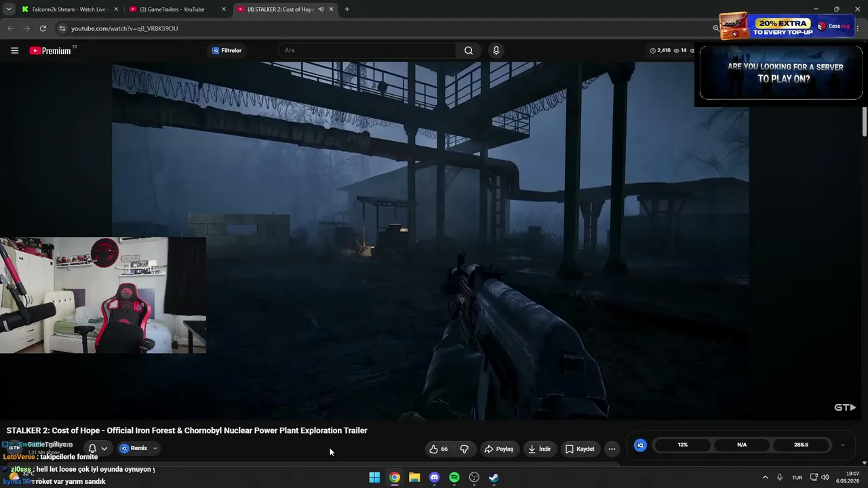Toggle the notification bell for channel

(92, 449)
